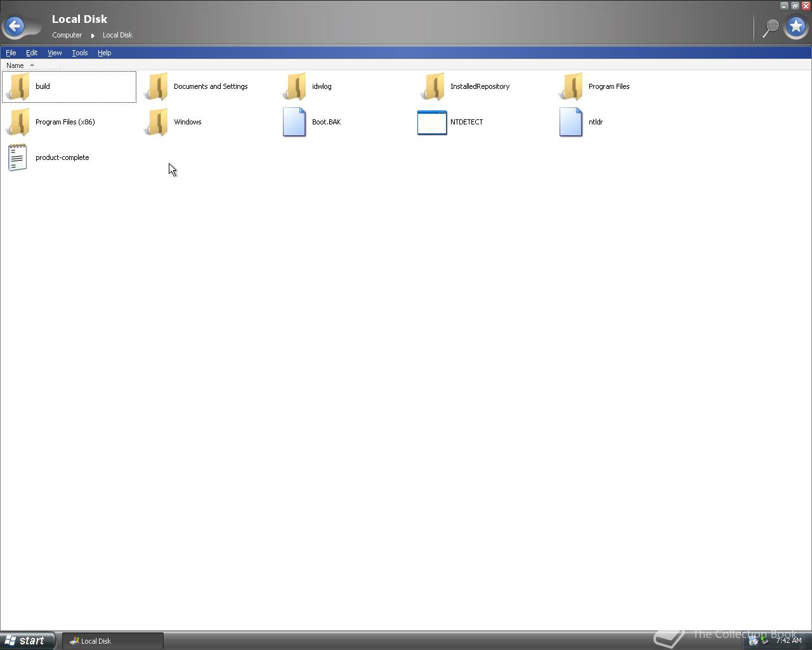The width and height of the screenshot is (812, 650).
Task: Click the Local Disk taskbar button
Action: click(113, 641)
